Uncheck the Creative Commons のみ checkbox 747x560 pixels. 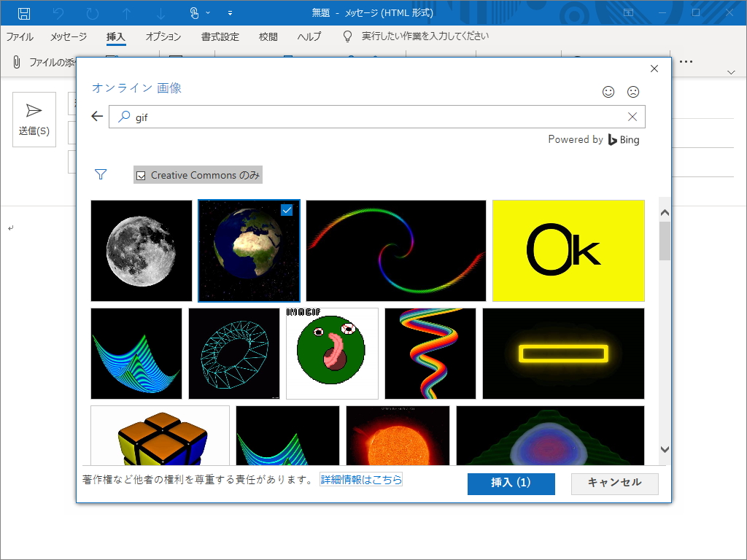(141, 175)
